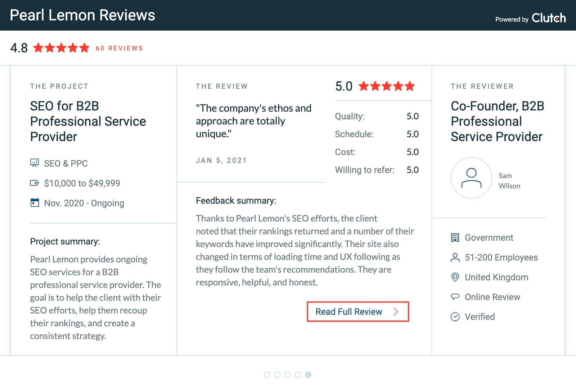The height and width of the screenshot is (392, 576).
Task: Click the SEO & PPC presentation icon
Action: click(x=35, y=163)
